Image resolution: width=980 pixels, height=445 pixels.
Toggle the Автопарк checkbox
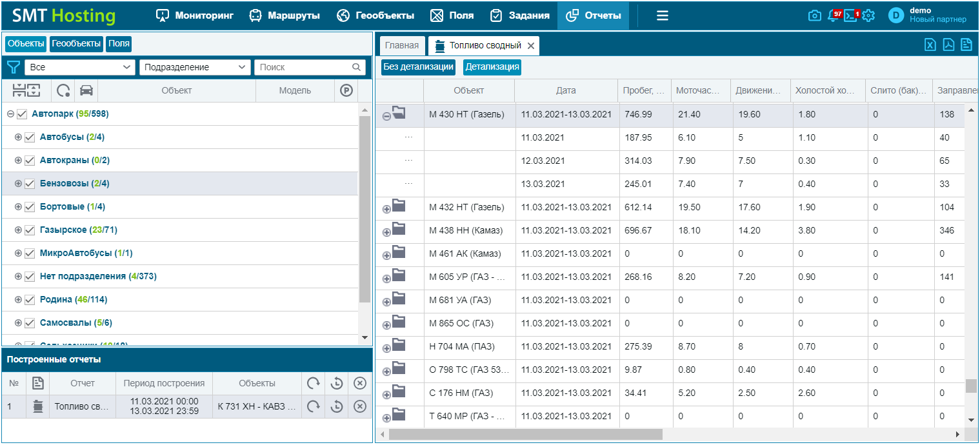coord(22,114)
